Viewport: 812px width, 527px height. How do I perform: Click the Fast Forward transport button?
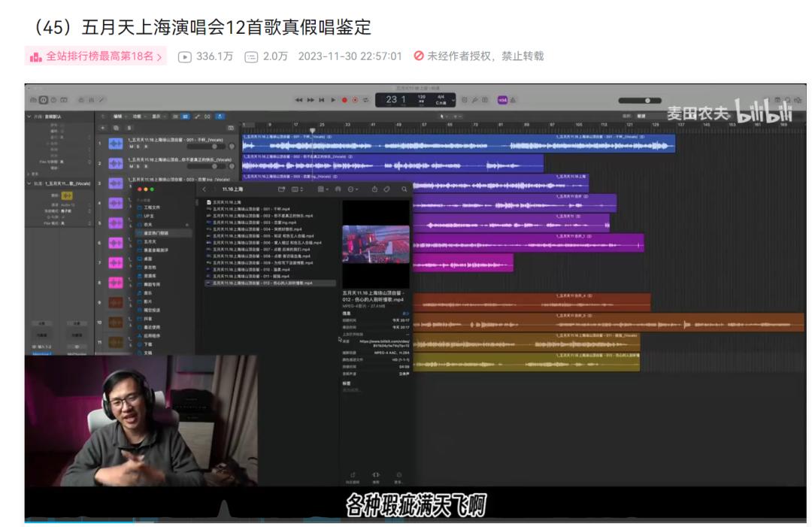click(x=311, y=100)
